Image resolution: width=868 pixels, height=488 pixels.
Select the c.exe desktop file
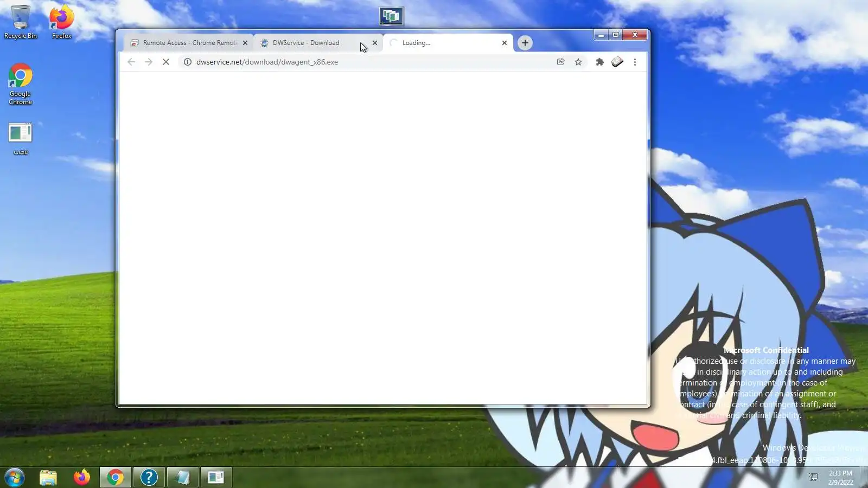[21, 139]
